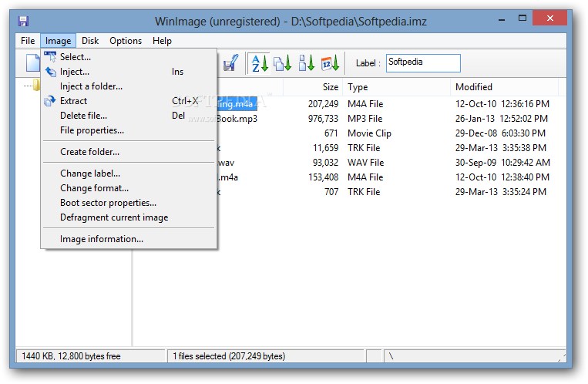Choose Change format... menu entry

129,188
